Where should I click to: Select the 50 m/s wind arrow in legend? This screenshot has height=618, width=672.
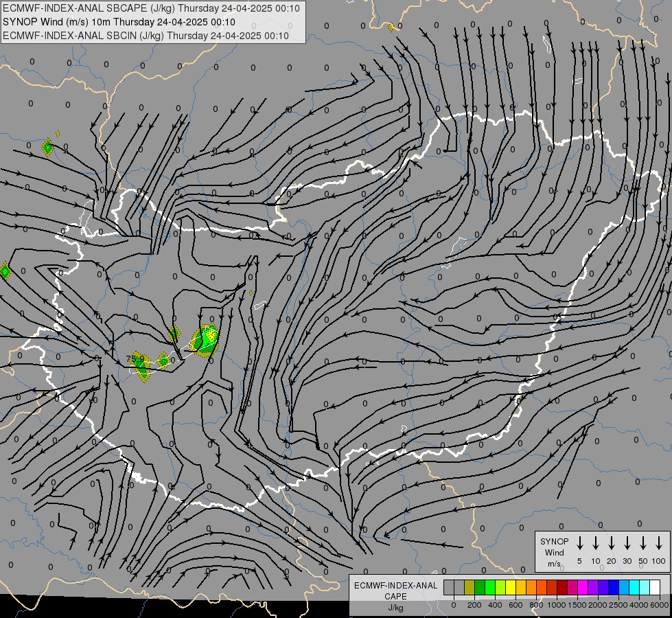643,543
